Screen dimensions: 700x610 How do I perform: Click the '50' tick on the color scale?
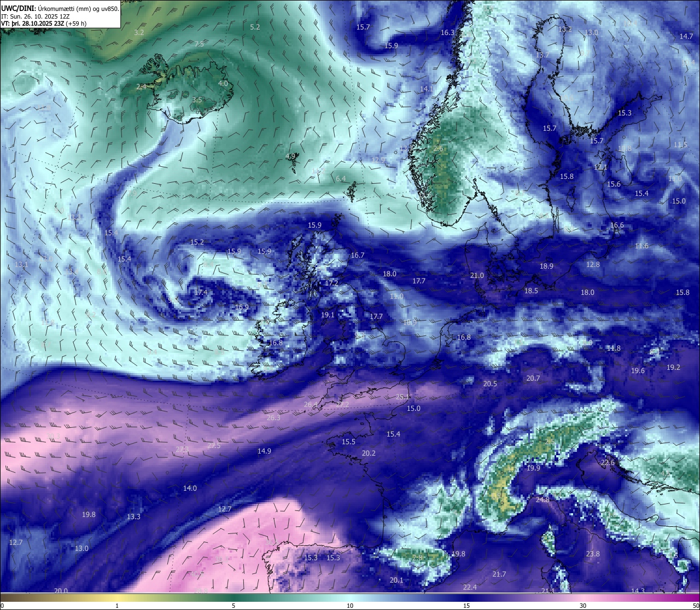pyautogui.click(x=696, y=606)
